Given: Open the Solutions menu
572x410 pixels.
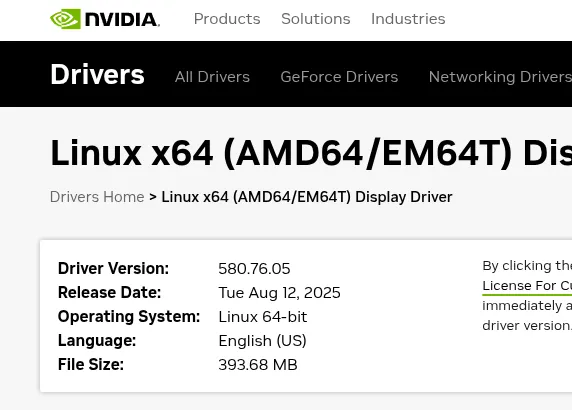Looking at the screenshot, I should click(x=316, y=19).
